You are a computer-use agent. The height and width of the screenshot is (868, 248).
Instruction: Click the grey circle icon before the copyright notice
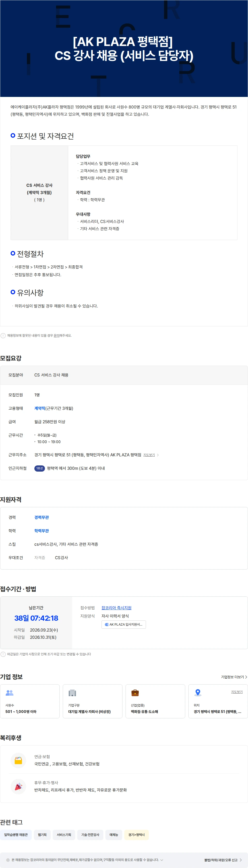(8, 860)
